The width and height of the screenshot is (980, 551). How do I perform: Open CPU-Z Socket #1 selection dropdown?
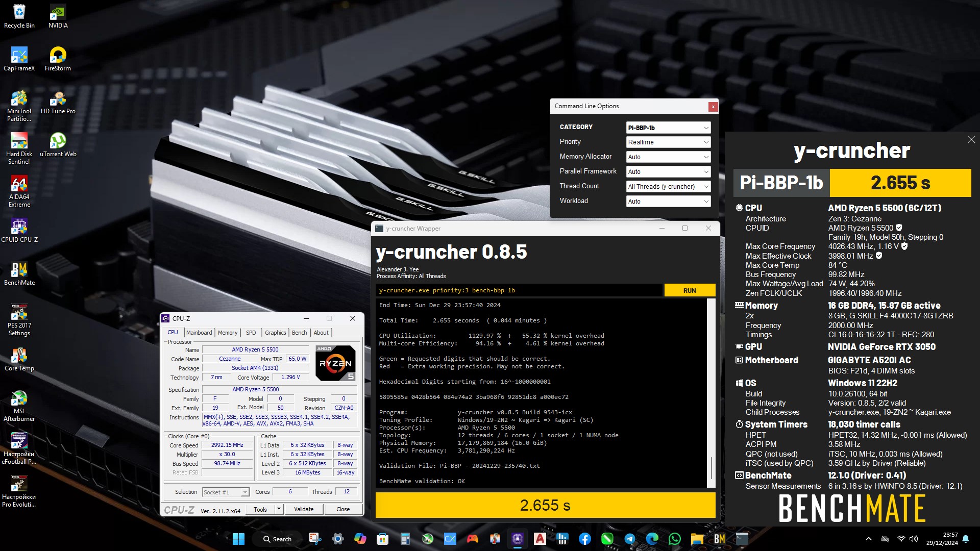pyautogui.click(x=225, y=492)
